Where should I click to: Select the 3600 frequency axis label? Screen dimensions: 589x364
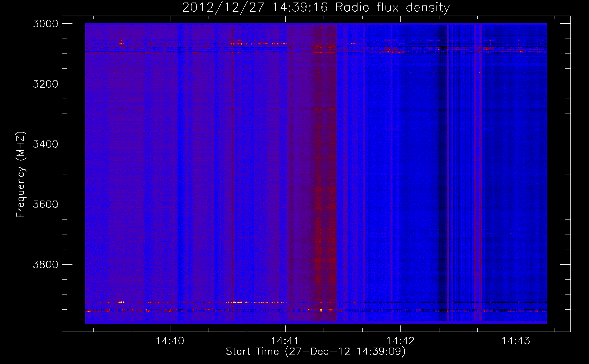(x=46, y=204)
